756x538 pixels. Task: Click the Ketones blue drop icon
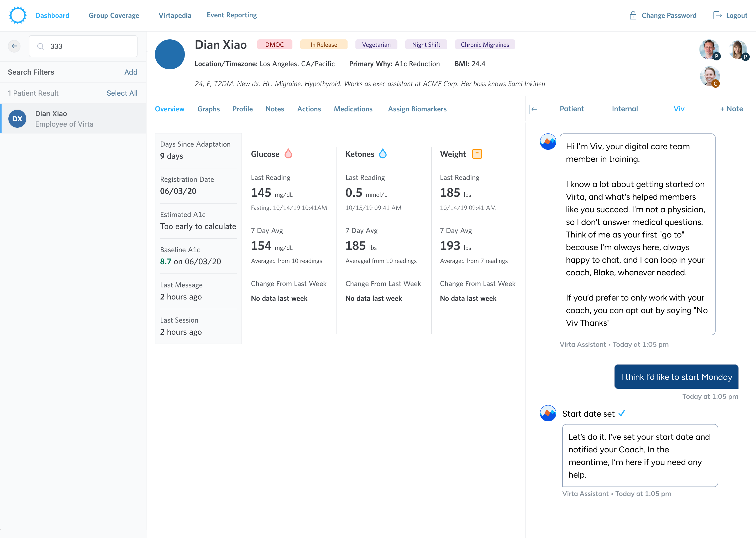point(383,154)
